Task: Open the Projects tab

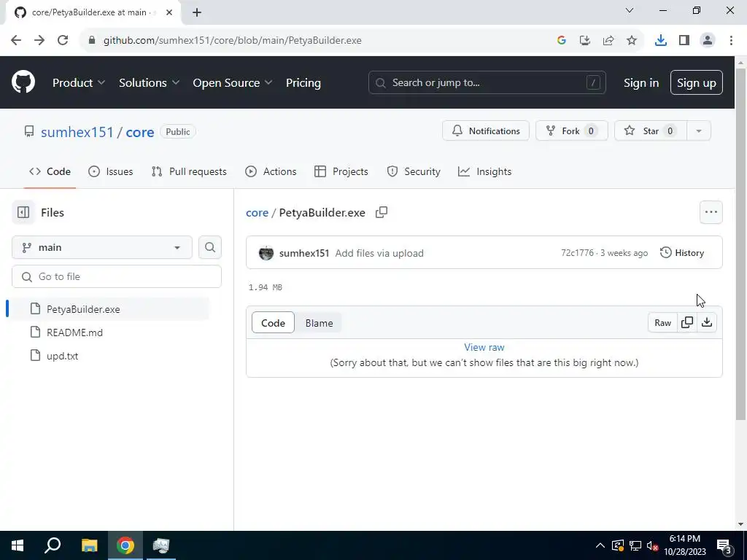Action: click(341, 171)
